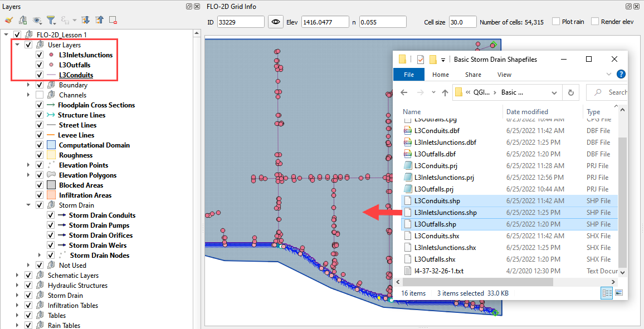Open the File menu in Explorer
Viewport: 644px width, 329px height.
click(409, 75)
